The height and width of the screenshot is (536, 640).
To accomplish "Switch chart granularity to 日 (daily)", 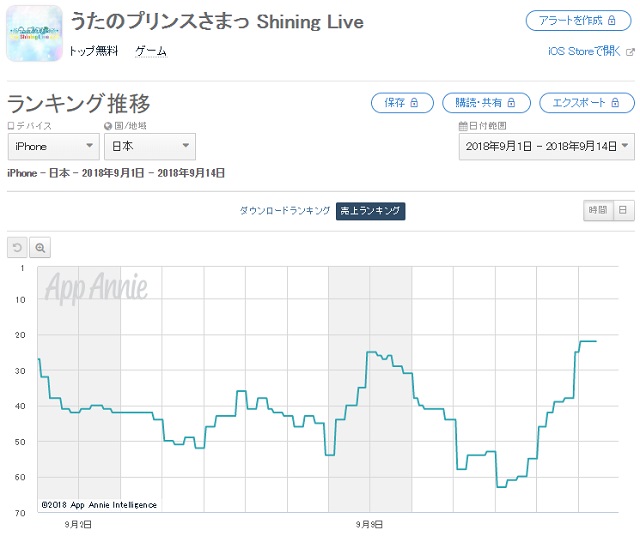I will (x=622, y=210).
